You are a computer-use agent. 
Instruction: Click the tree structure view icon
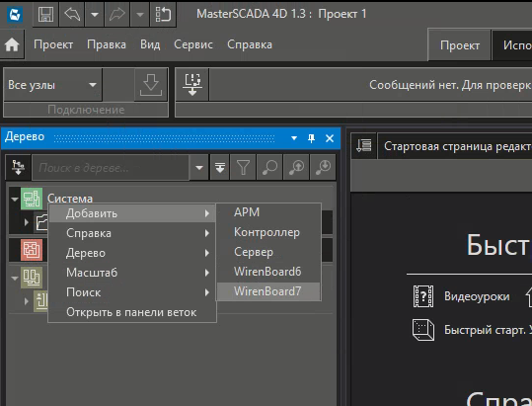coord(18,167)
